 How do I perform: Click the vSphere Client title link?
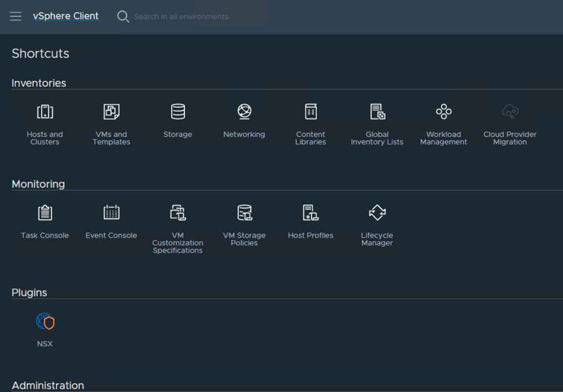(x=65, y=16)
